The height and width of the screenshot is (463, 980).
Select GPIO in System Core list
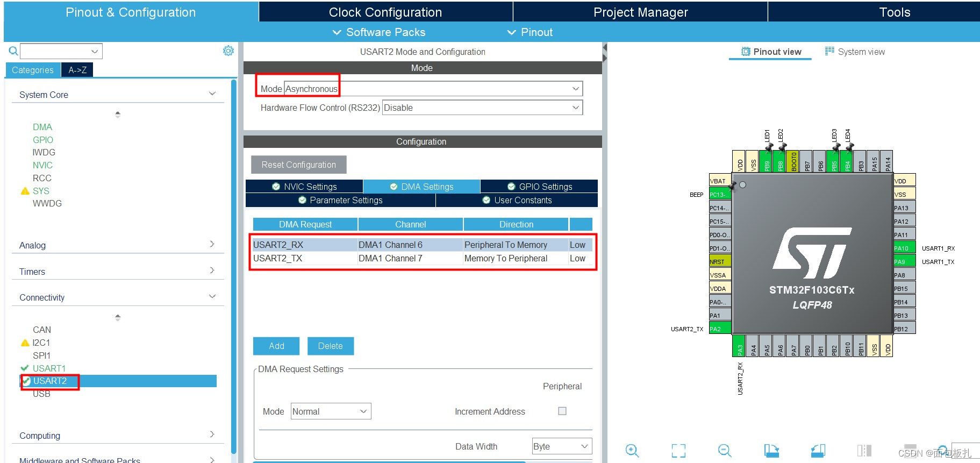click(x=43, y=140)
